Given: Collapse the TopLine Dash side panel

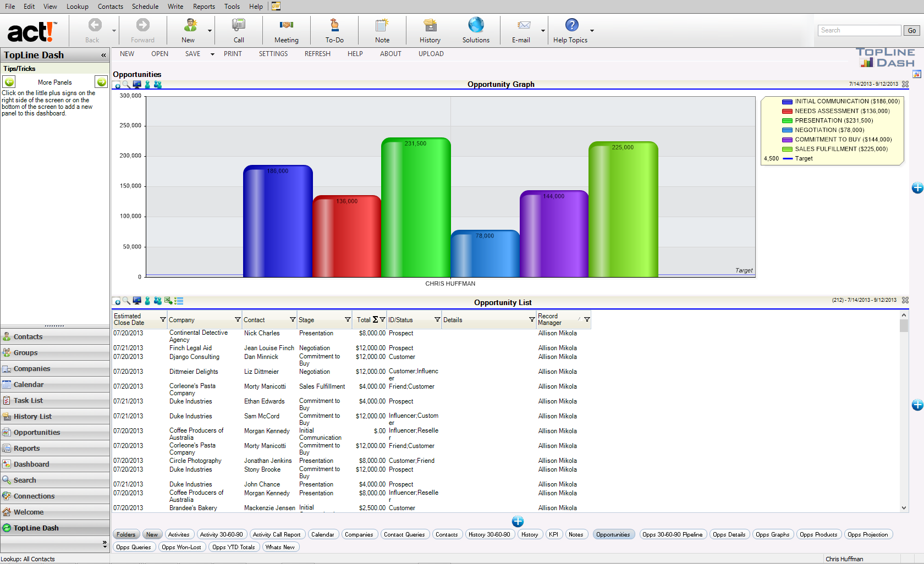Looking at the screenshot, I should click(103, 55).
